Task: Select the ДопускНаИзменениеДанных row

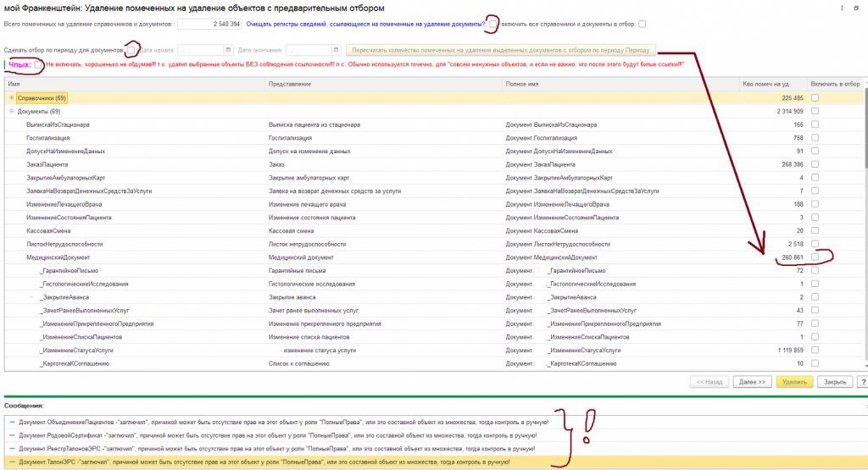Action: [x=434, y=151]
